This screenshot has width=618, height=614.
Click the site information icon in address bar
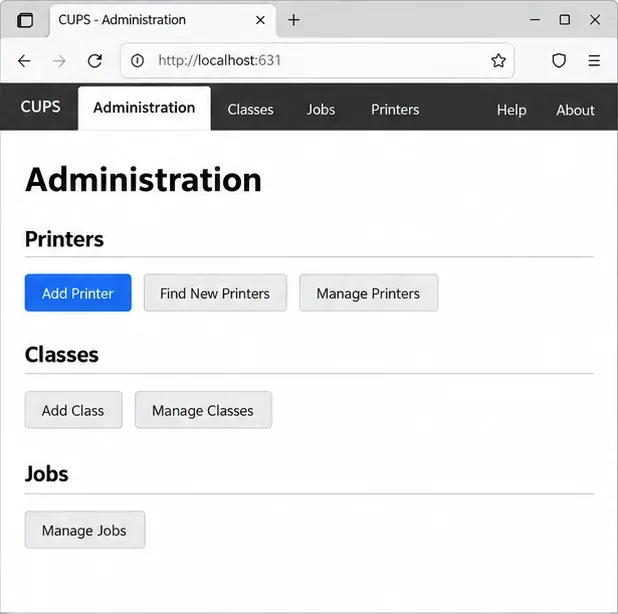(x=137, y=61)
